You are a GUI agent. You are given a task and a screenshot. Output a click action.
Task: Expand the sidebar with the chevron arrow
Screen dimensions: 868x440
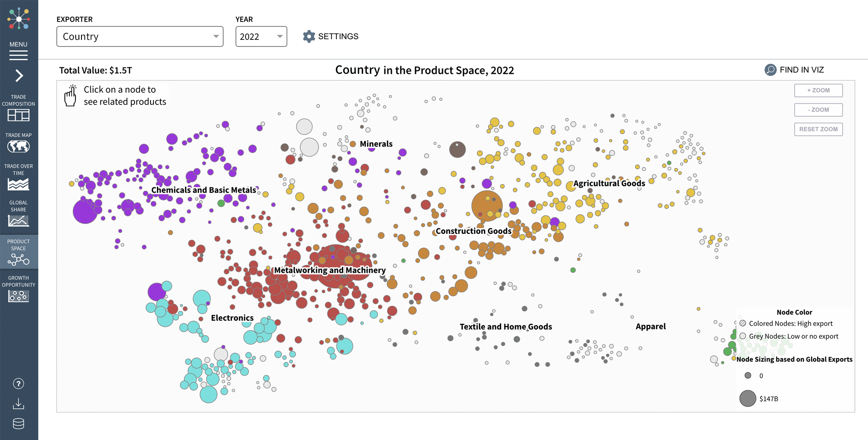tap(19, 76)
